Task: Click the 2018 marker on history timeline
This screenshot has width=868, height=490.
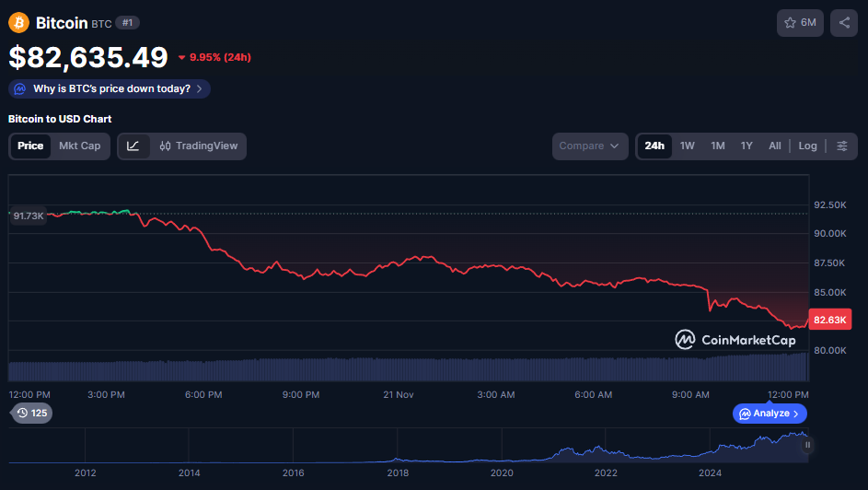Action: 398,472
